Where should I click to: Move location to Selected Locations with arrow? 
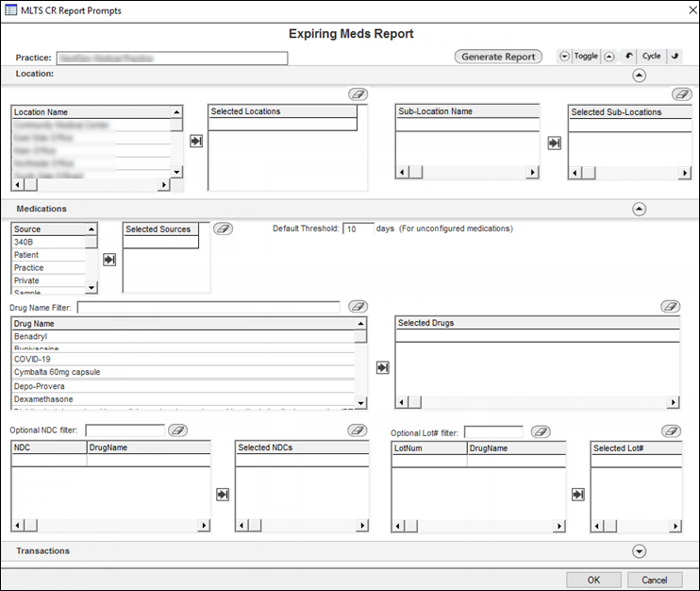point(196,142)
